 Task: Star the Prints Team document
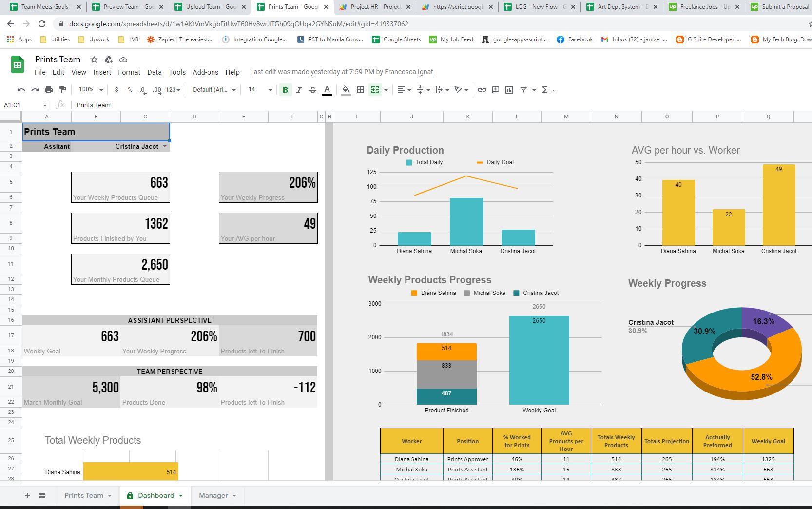coord(94,59)
